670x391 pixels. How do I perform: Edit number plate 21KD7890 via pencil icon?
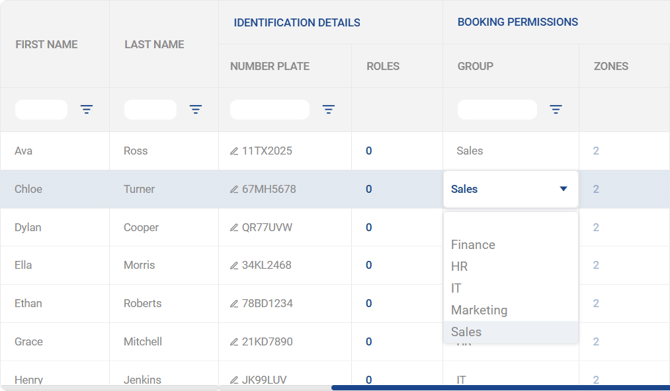point(234,342)
